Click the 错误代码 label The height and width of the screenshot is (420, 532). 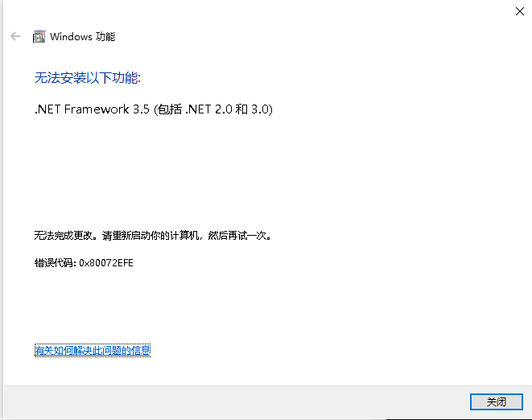(55, 262)
